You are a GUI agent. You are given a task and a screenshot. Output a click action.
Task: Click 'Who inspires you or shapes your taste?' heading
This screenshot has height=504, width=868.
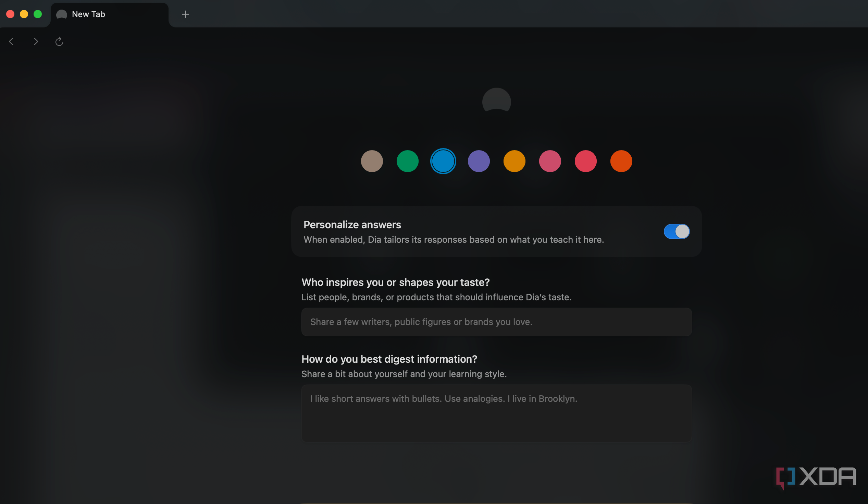tap(395, 282)
